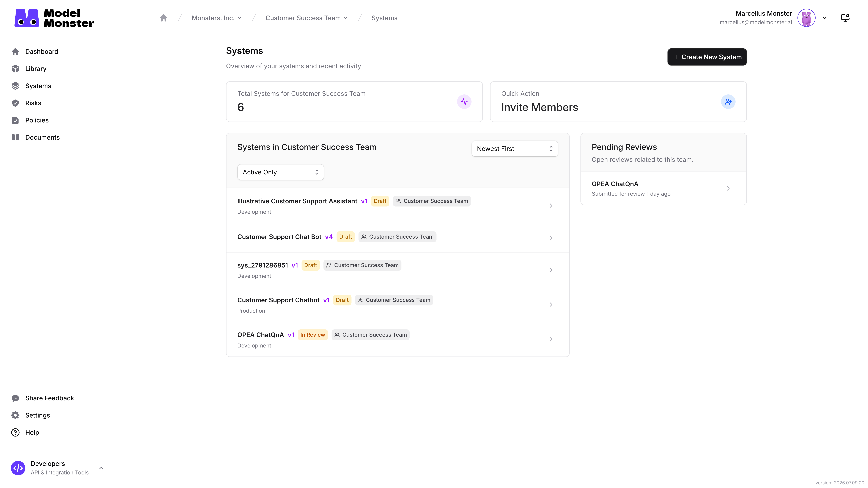Click the chevron on Customer Support Chatbot row

(x=551, y=304)
